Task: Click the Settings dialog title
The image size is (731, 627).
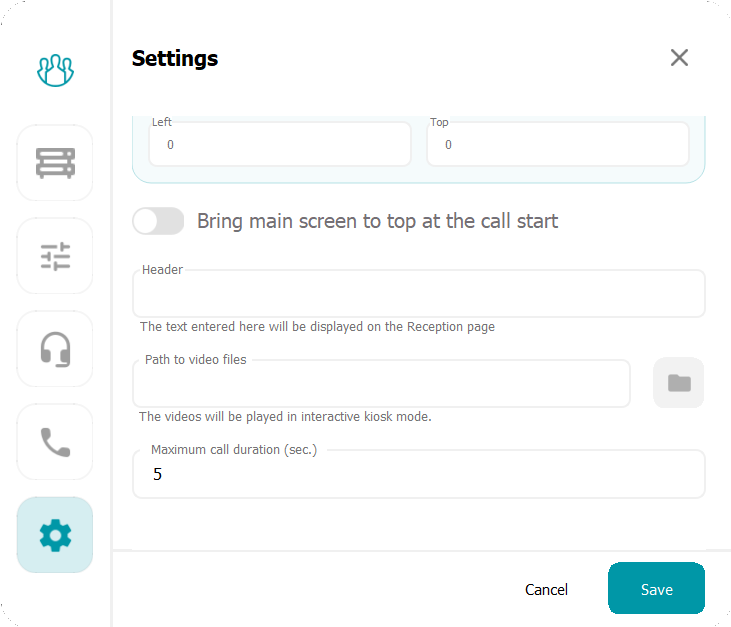Action: pyautogui.click(x=175, y=59)
